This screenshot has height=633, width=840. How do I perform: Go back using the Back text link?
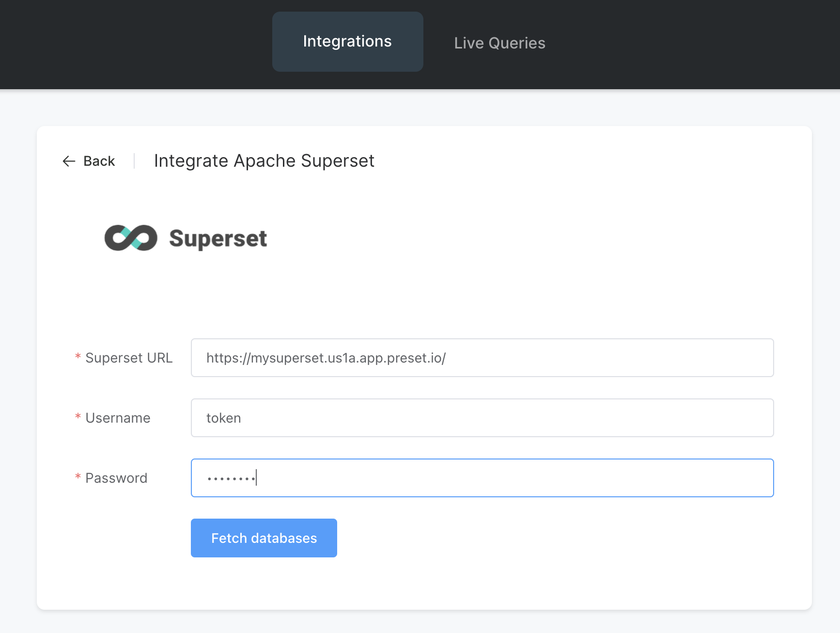click(x=99, y=161)
